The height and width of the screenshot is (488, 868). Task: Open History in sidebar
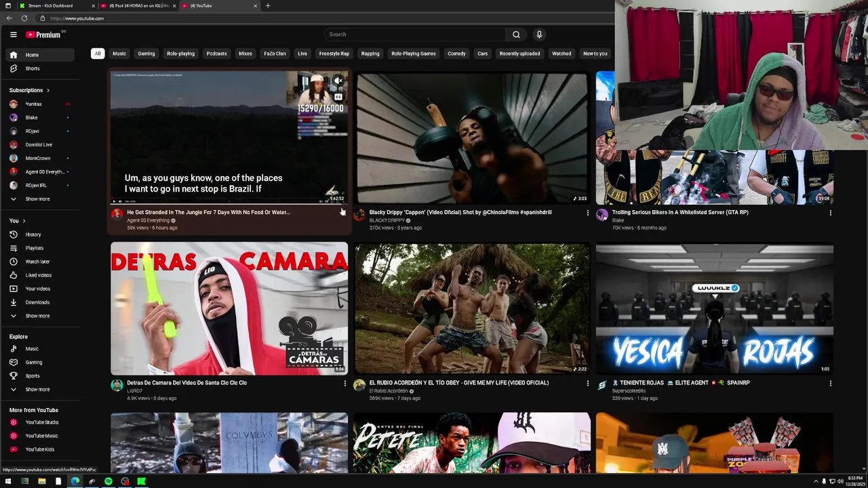point(41,235)
